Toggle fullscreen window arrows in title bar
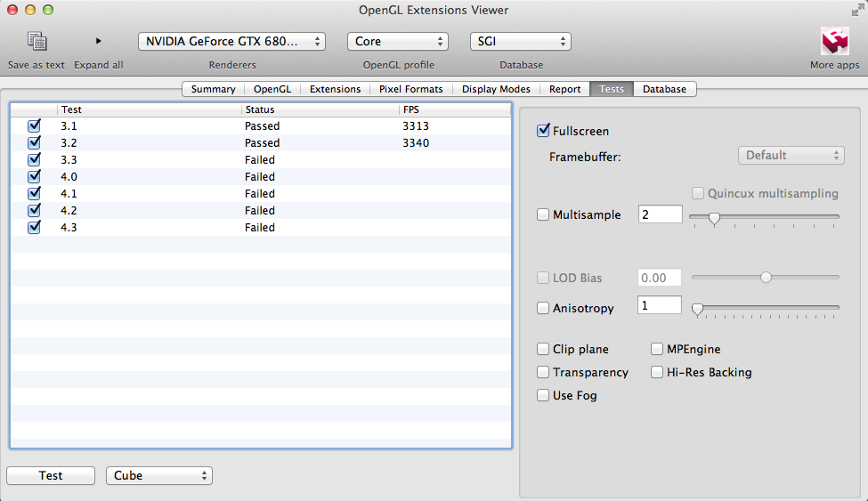 pos(857,10)
